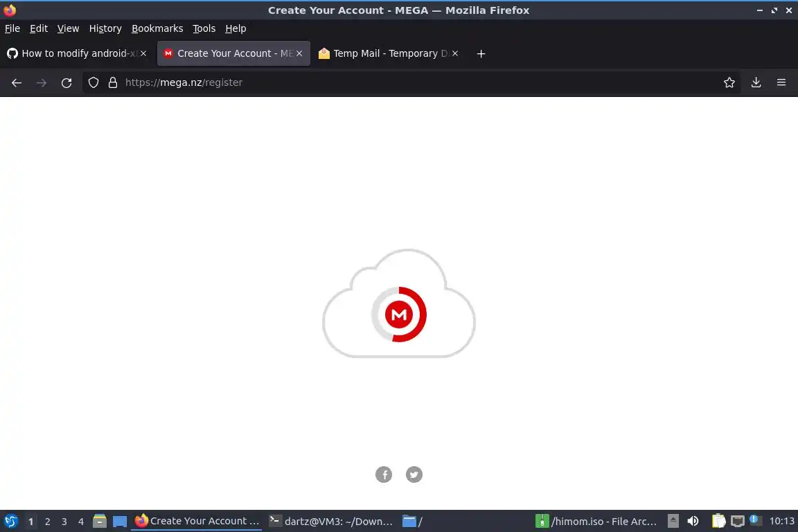Bookmark this page with the star
The width and height of the screenshot is (798, 532).
(x=729, y=82)
